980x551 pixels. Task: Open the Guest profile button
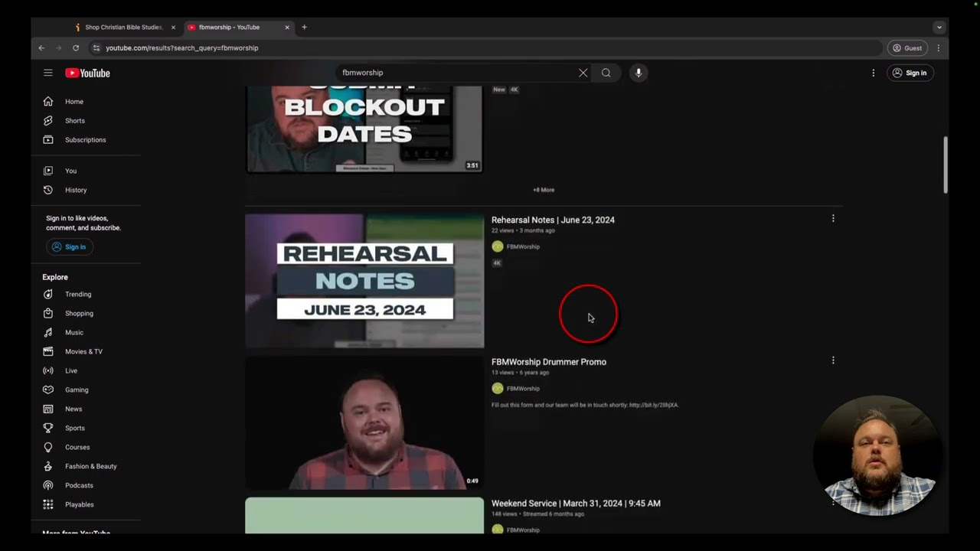pos(907,47)
